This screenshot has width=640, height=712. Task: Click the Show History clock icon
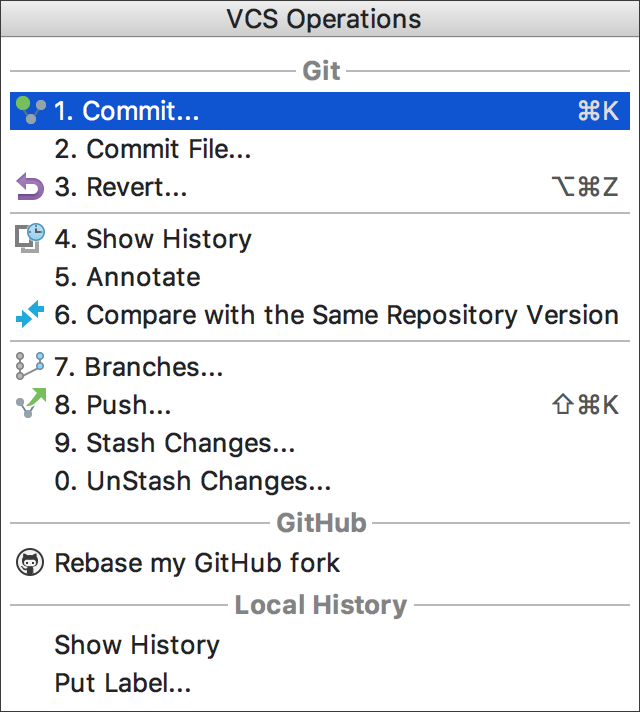click(x=30, y=238)
